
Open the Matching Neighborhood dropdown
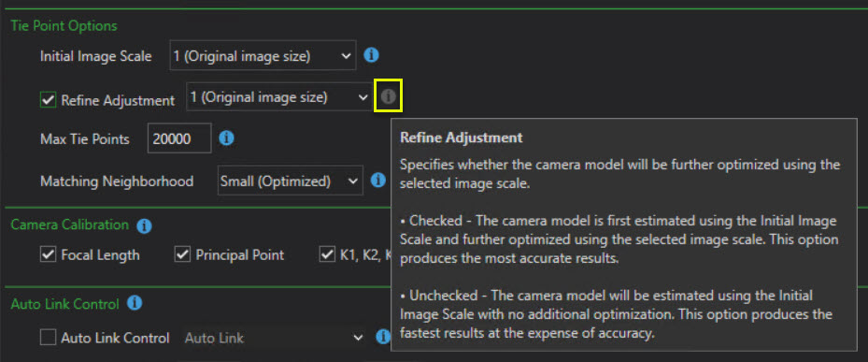(290, 181)
